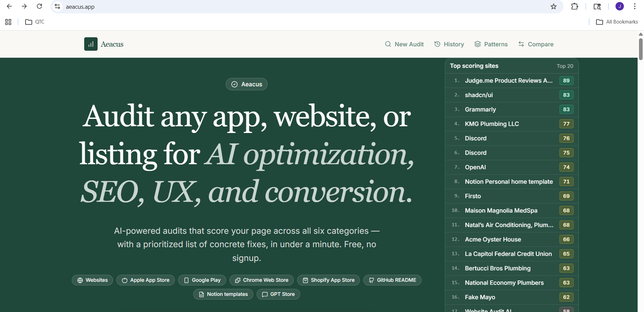The height and width of the screenshot is (312, 644).
Task: Click the arrows icon beside Compare
Action: (x=521, y=44)
